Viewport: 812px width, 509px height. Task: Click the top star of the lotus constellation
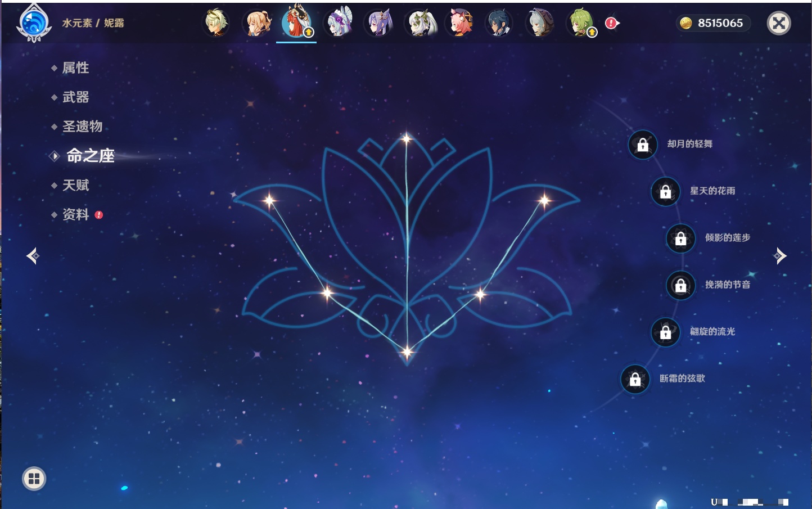[x=406, y=138]
